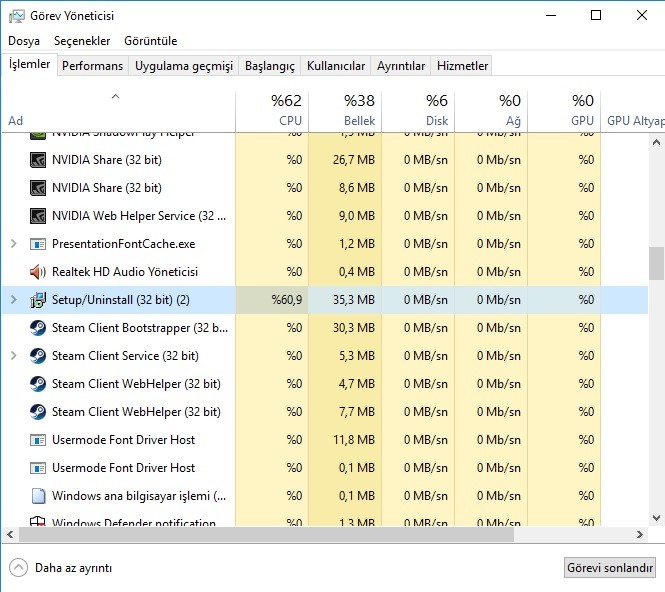Click the vertical scrollbar thumb
Screen dimensions: 665x592
(656, 263)
